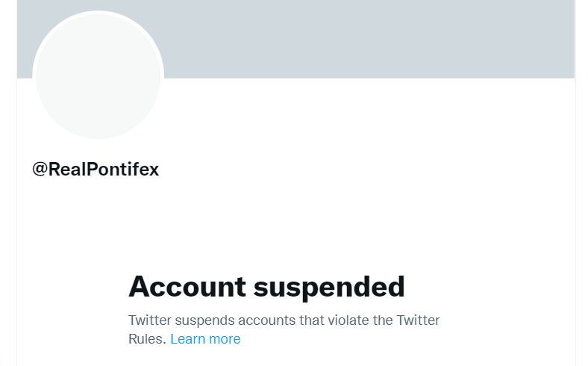Click the last Twitter on the first description line
The height and width of the screenshot is (366, 588).
point(418,320)
